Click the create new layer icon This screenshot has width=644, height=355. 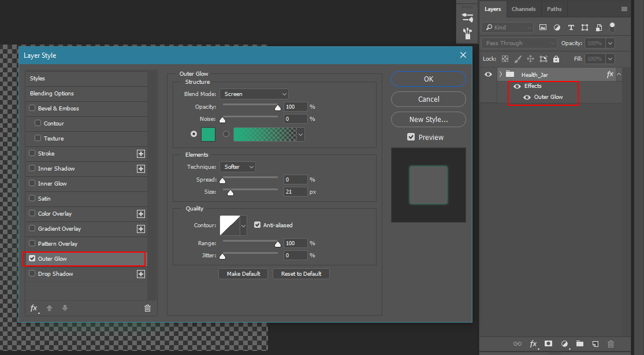click(x=595, y=344)
